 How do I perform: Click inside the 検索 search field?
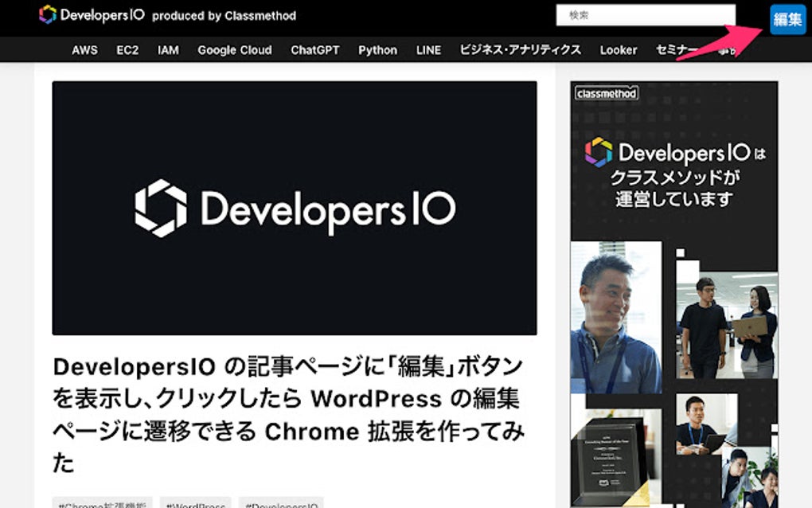645,14
